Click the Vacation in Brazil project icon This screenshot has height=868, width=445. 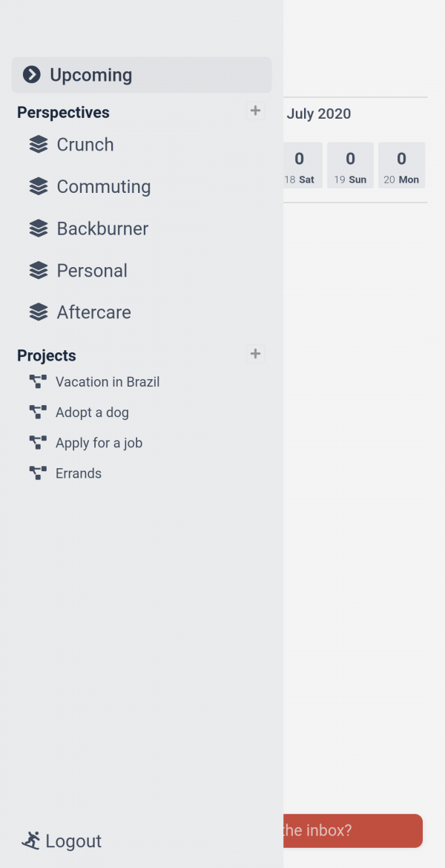click(38, 382)
